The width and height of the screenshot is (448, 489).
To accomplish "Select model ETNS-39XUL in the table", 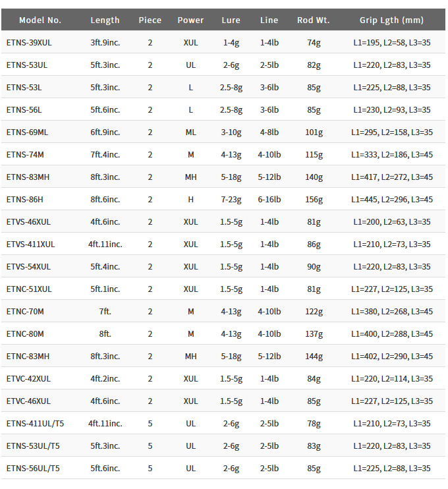I will point(28,42).
